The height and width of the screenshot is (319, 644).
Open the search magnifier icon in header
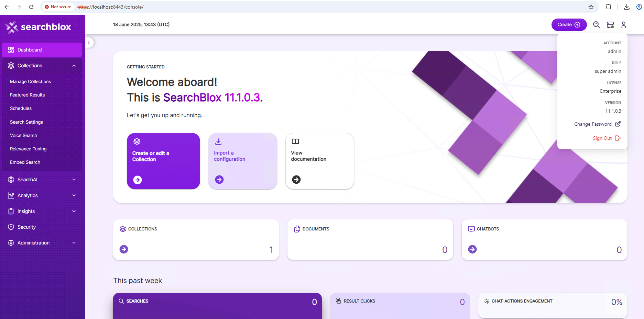coord(597,25)
